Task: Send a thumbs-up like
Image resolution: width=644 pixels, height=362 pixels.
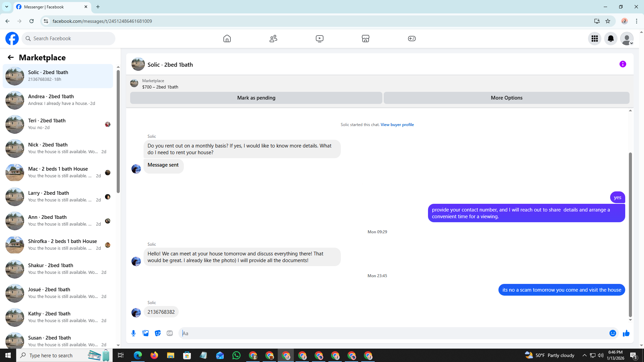Action: tap(626, 333)
